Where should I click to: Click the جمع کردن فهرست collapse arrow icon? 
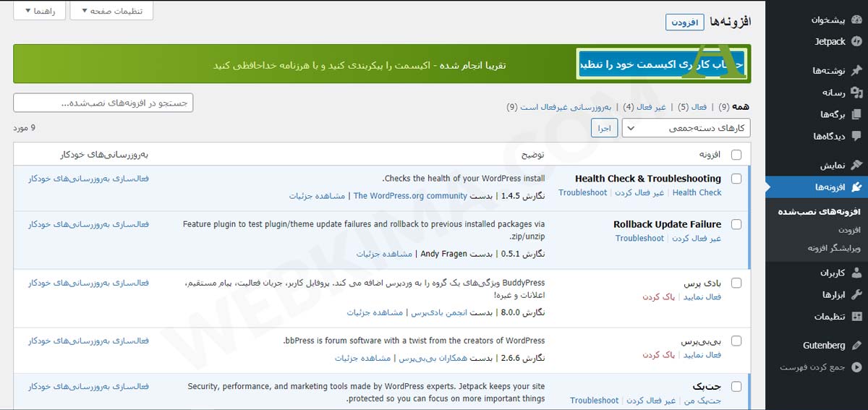(x=856, y=367)
